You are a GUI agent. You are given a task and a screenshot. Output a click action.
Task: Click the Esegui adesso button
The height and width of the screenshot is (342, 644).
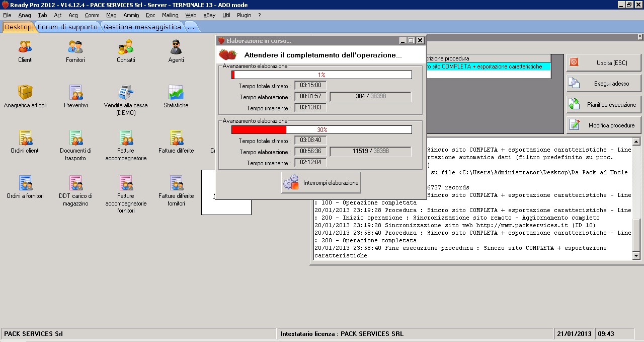click(604, 84)
